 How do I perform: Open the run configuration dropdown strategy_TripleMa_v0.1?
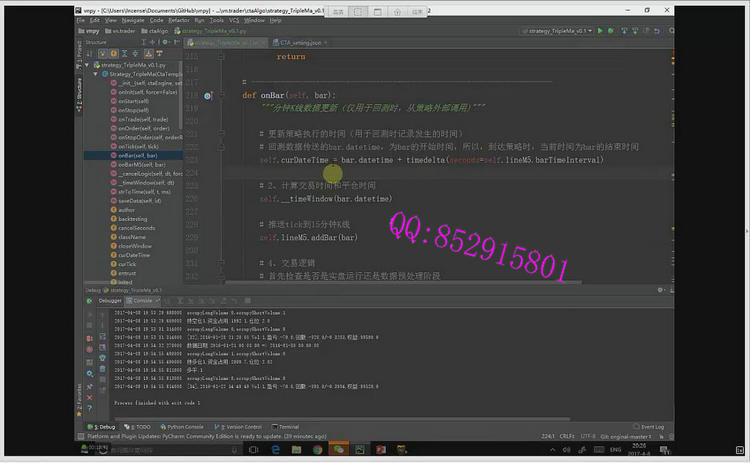point(555,31)
